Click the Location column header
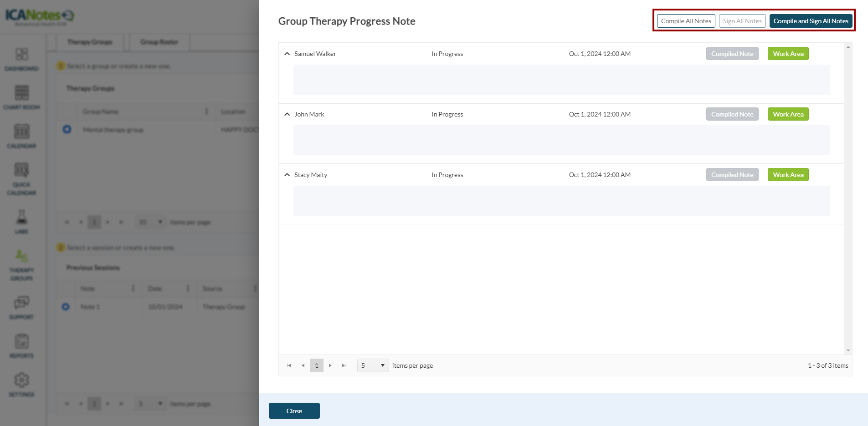 point(233,112)
